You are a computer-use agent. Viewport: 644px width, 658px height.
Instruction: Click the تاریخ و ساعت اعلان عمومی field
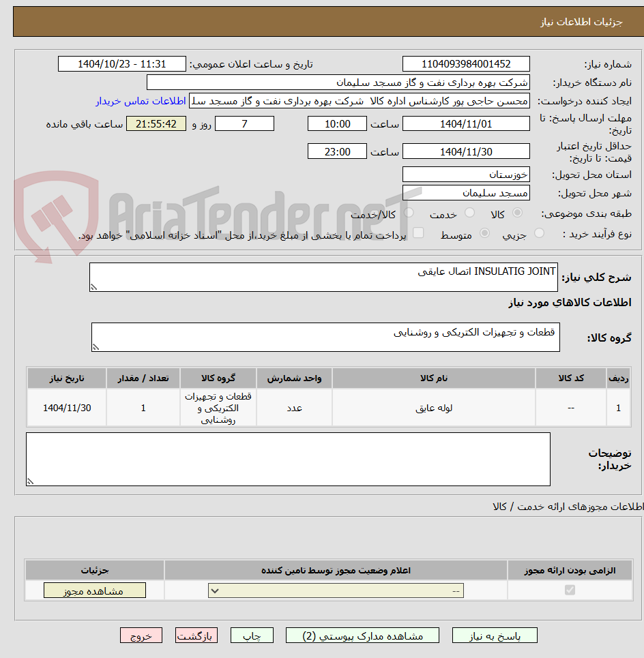tap(121, 63)
